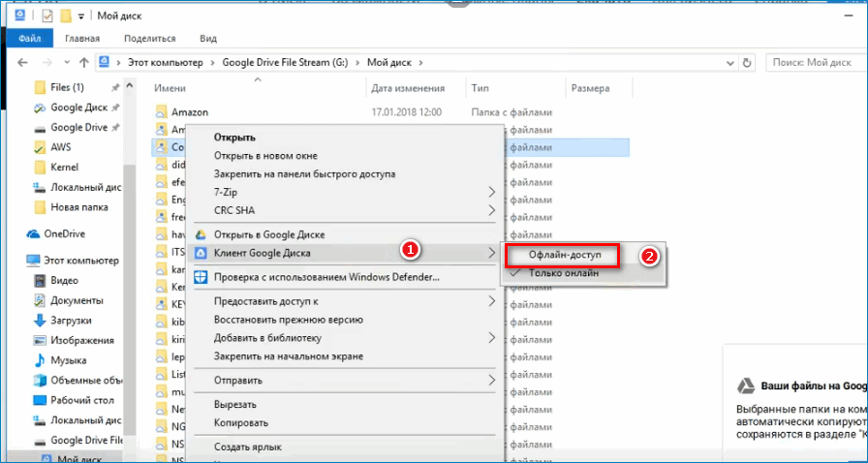Screen dimensions: 868x463
Task: Open the 'Файл' menu tab
Action: pyautogui.click(x=29, y=39)
